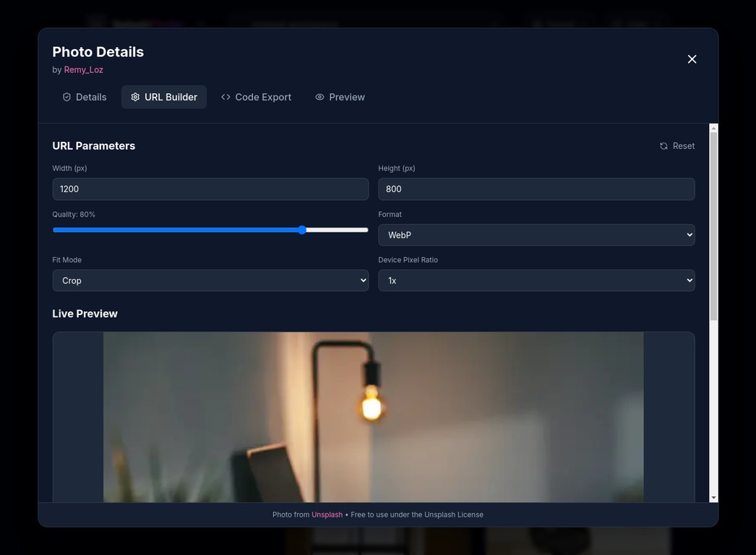This screenshot has height=555, width=756.
Task: Click the gear icon on URL Builder tab
Action: (x=134, y=96)
